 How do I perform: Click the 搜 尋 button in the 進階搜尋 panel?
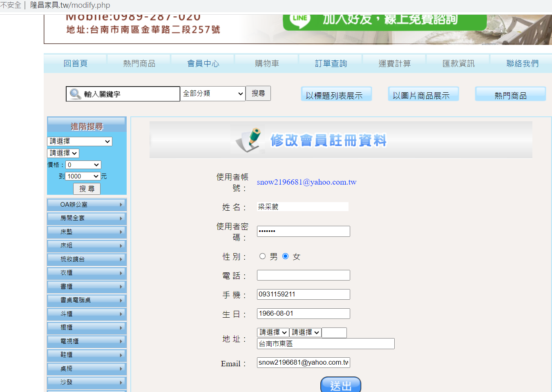coord(87,189)
